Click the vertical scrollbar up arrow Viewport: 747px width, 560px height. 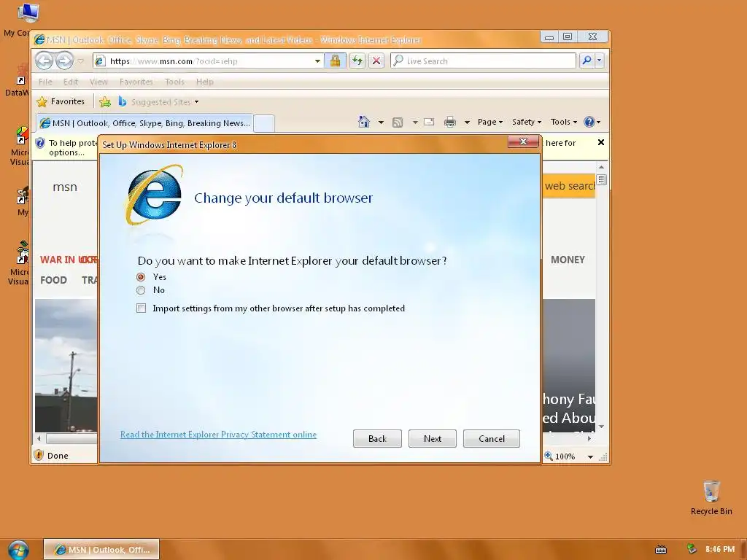point(601,167)
